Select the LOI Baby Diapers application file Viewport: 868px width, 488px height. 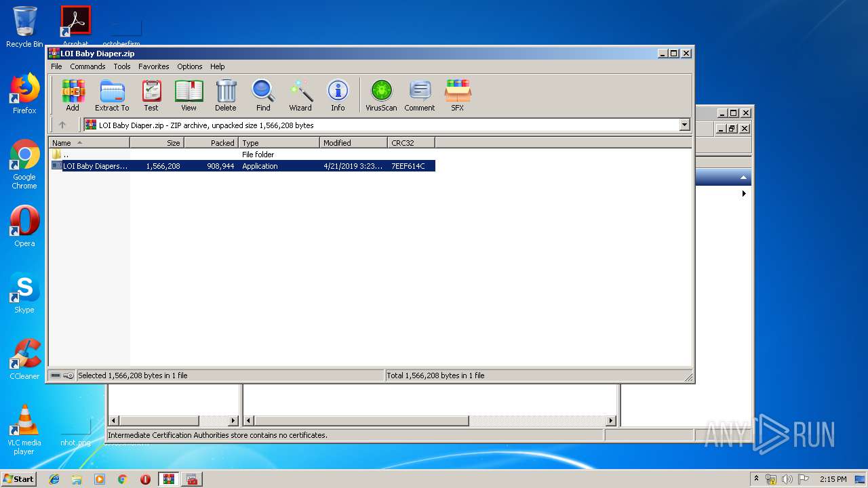click(242, 166)
